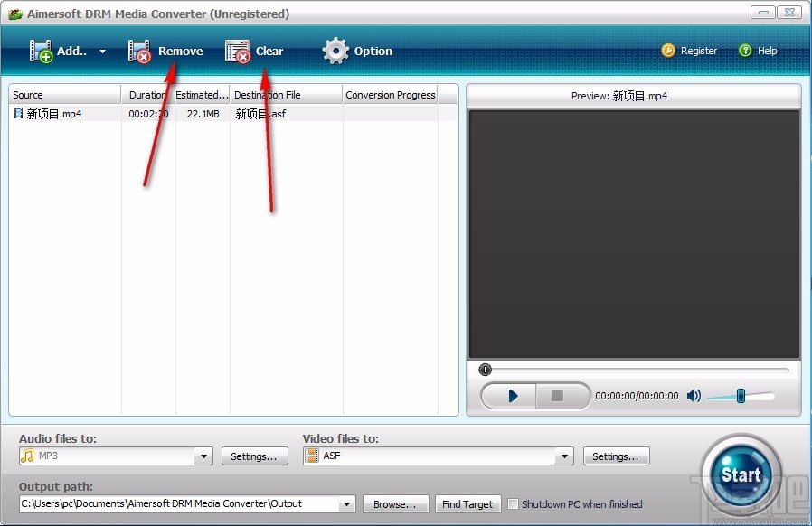
Task: Adjust the volume slider
Action: pyautogui.click(x=741, y=396)
